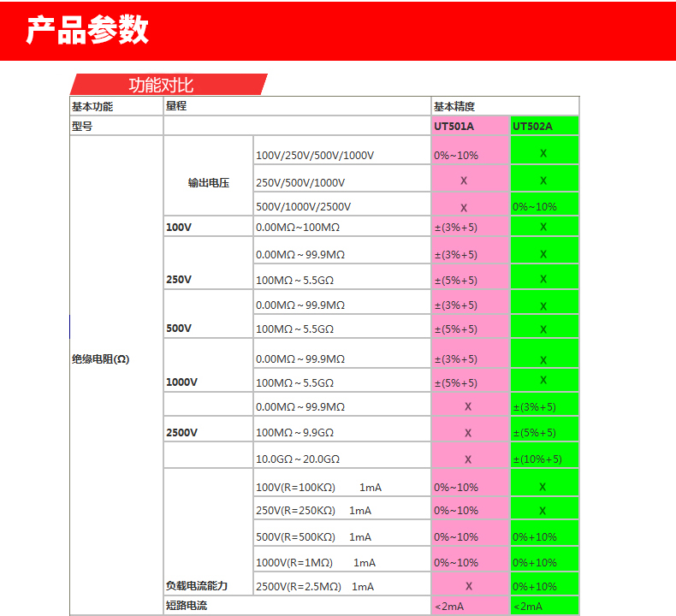Select the 绝缘电阻(Ω) function label
The width and height of the screenshot is (676, 616).
tap(100, 359)
